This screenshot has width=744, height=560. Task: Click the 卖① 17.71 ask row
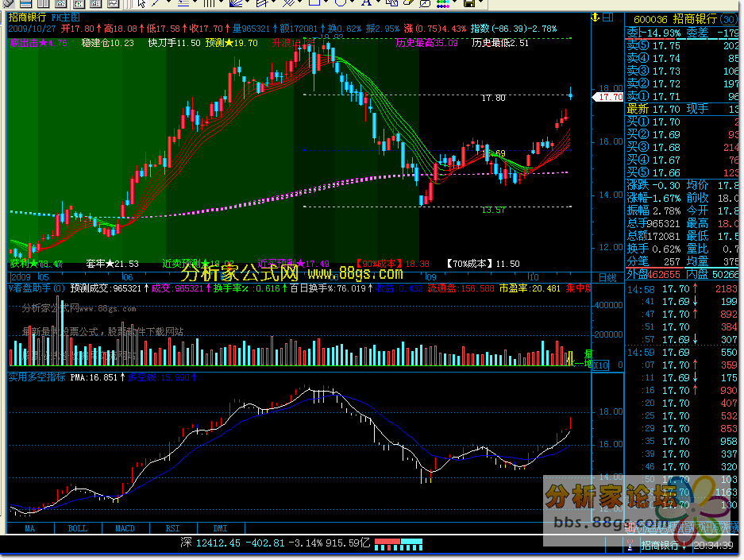click(x=683, y=97)
